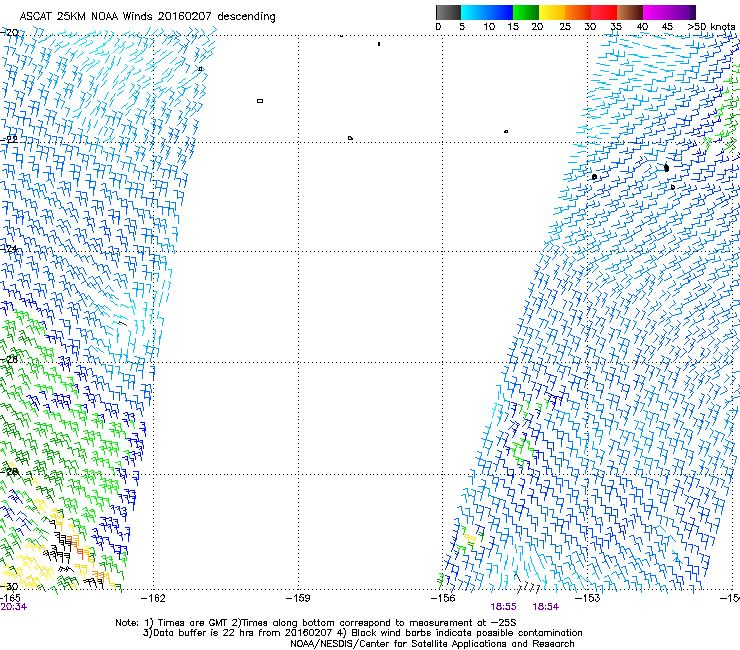
Task: Click the 'NOAA/NESDIS/Center for Satellite Applications and Research' credit
Action: tap(432, 644)
